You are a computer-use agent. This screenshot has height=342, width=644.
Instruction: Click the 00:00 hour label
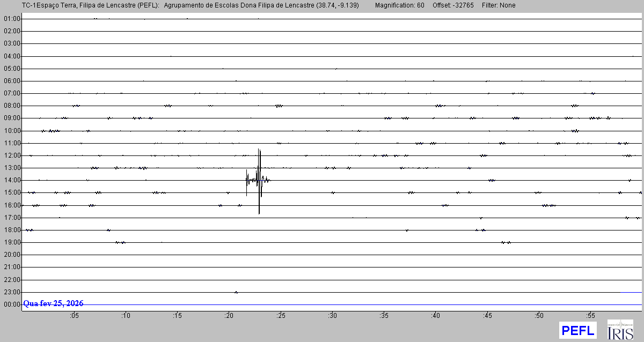click(11, 304)
